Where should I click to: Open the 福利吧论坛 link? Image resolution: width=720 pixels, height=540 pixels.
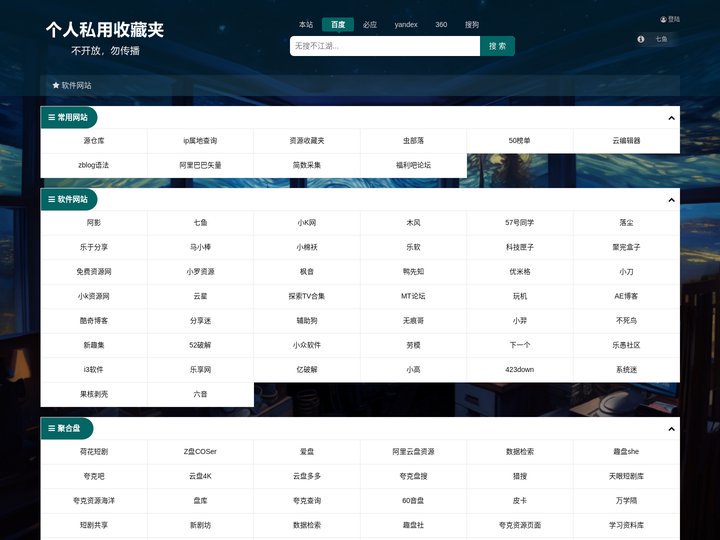[413, 165]
